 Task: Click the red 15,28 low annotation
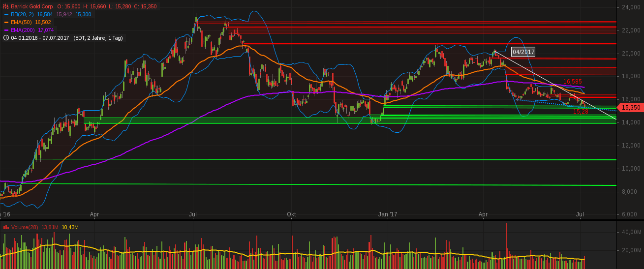(x=581, y=112)
